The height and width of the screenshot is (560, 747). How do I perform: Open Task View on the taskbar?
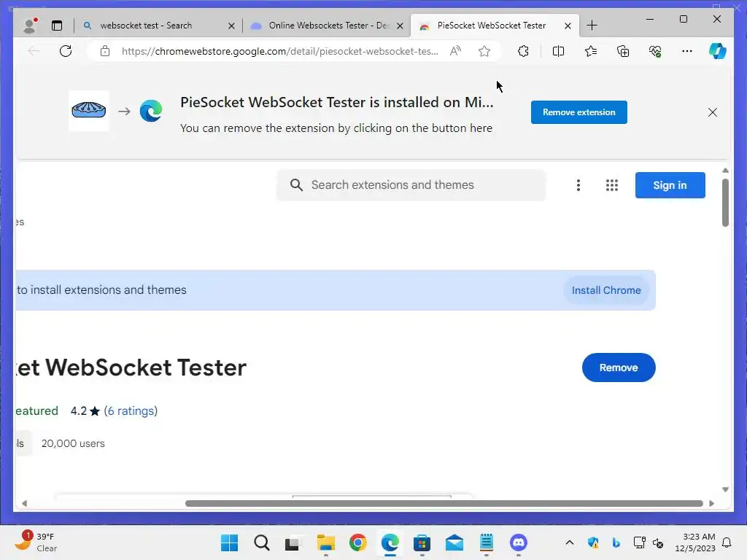click(293, 542)
